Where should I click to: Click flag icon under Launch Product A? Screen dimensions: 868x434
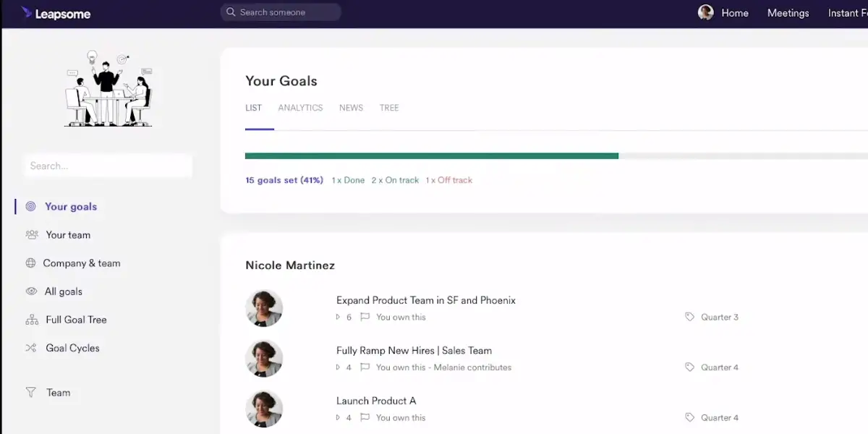point(365,417)
